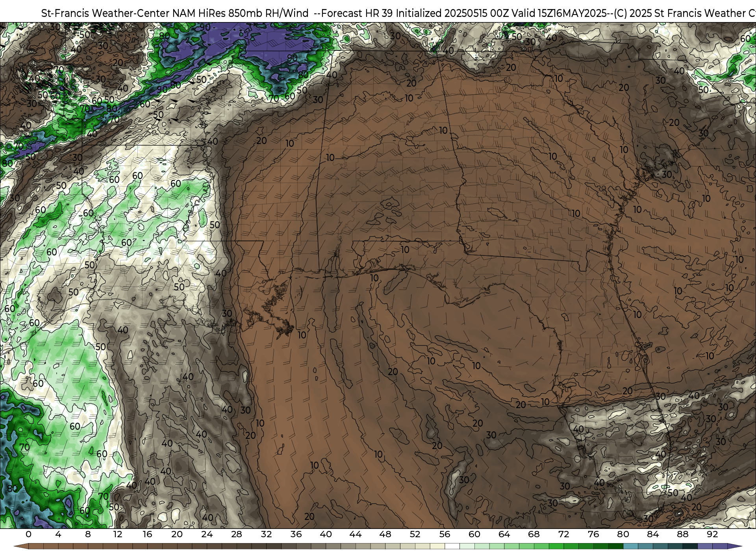Click the colorbar tick label '88'
756x551 pixels.
pos(682,534)
